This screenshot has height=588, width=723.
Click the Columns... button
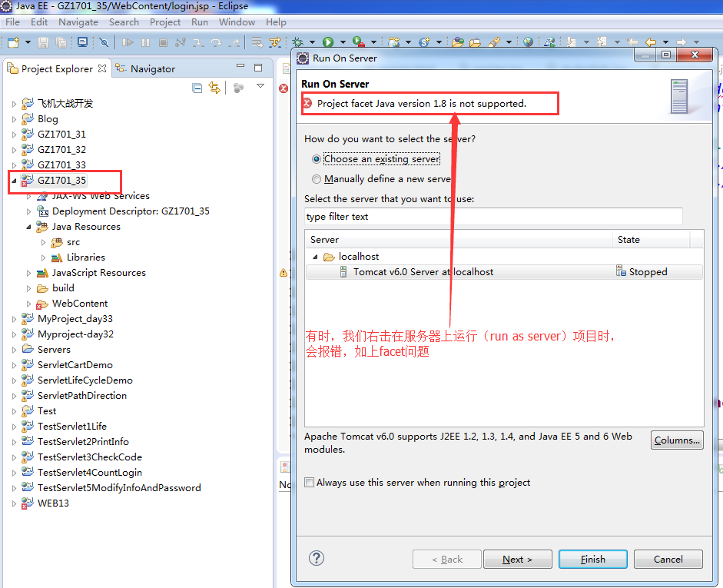(677, 440)
